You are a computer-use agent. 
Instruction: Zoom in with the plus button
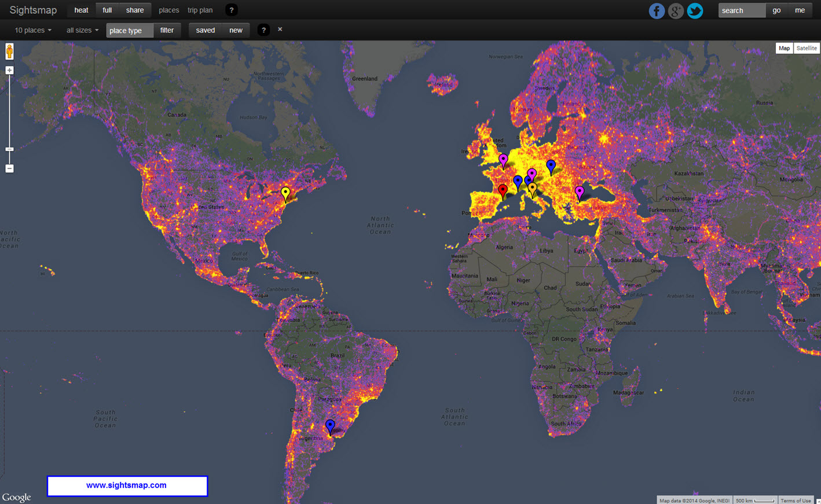click(9, 70)
